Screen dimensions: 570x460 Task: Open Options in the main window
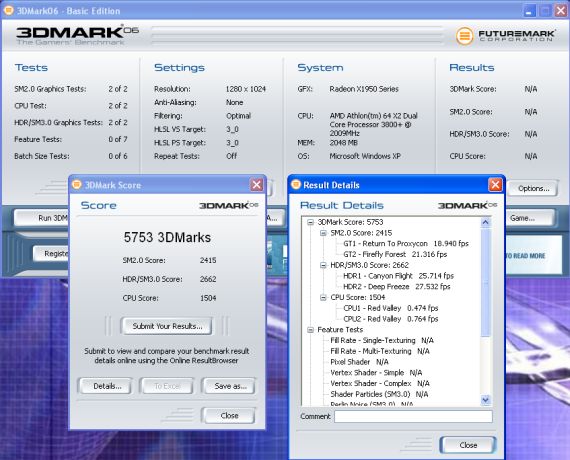coord(533,188)
